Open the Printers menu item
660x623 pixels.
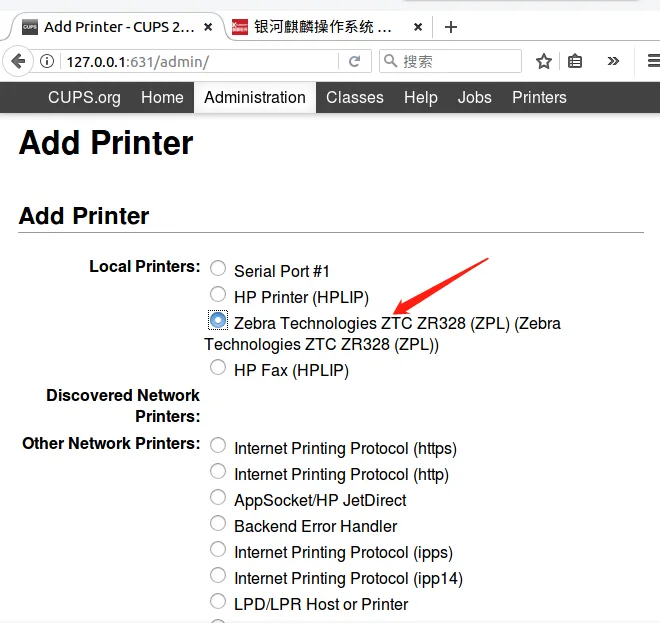[539, 97]
